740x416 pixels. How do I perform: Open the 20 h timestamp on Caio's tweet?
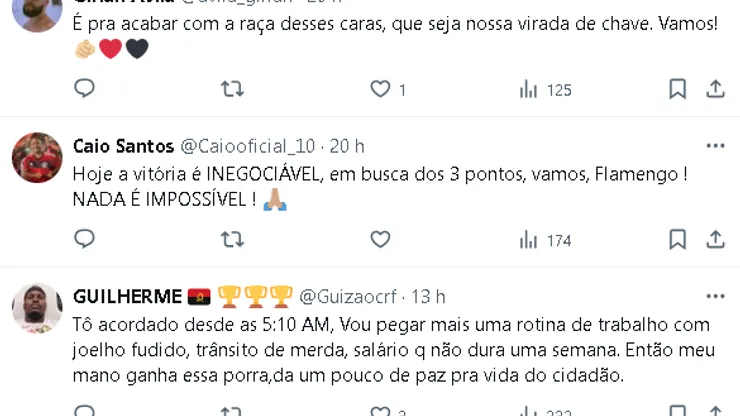[x=347, y=146]
